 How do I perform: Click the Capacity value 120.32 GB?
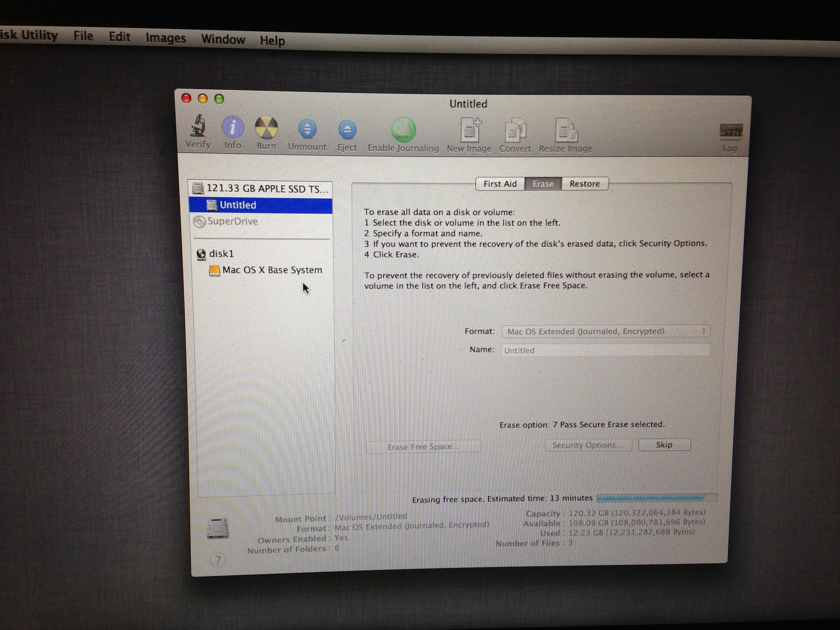pos(637,513)
